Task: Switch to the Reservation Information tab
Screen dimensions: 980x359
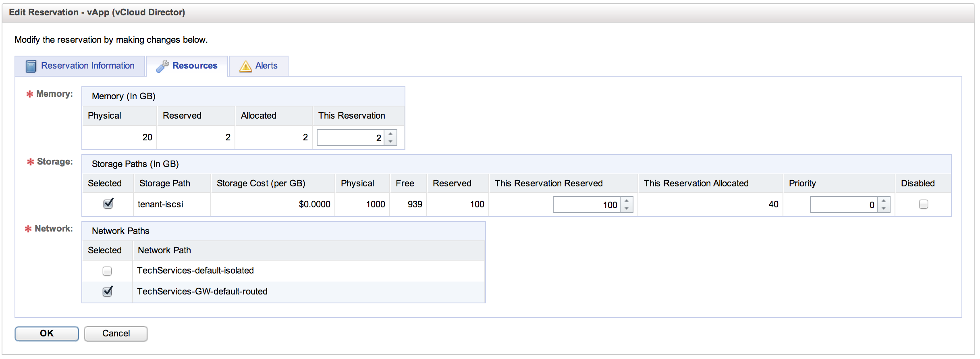Action: tap(87, 66)
